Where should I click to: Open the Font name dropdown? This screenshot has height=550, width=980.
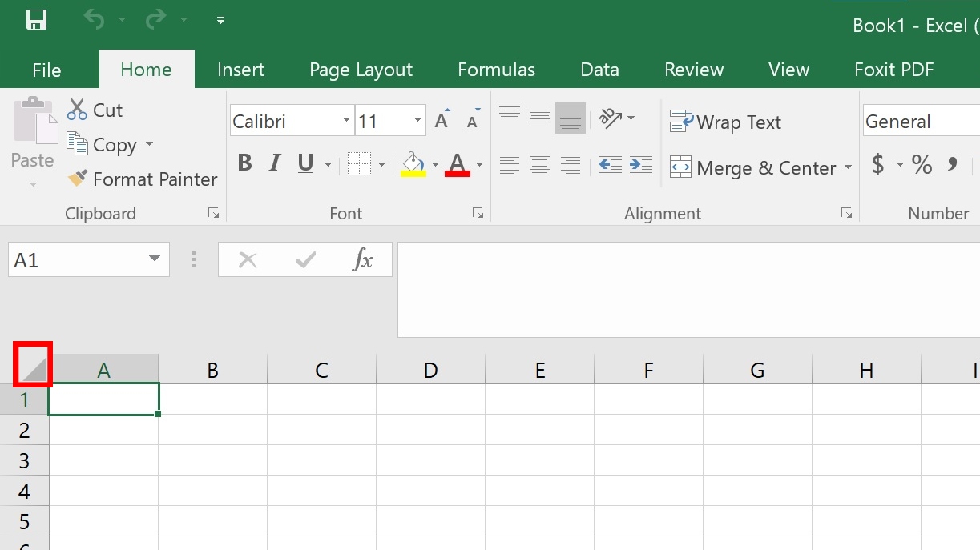pyautogui.click(x=347, y=119)
